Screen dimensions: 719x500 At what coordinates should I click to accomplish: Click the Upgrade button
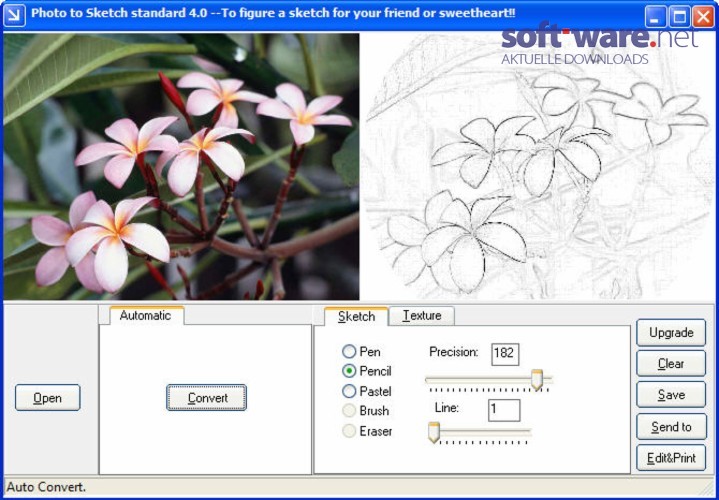click(671, 333)
